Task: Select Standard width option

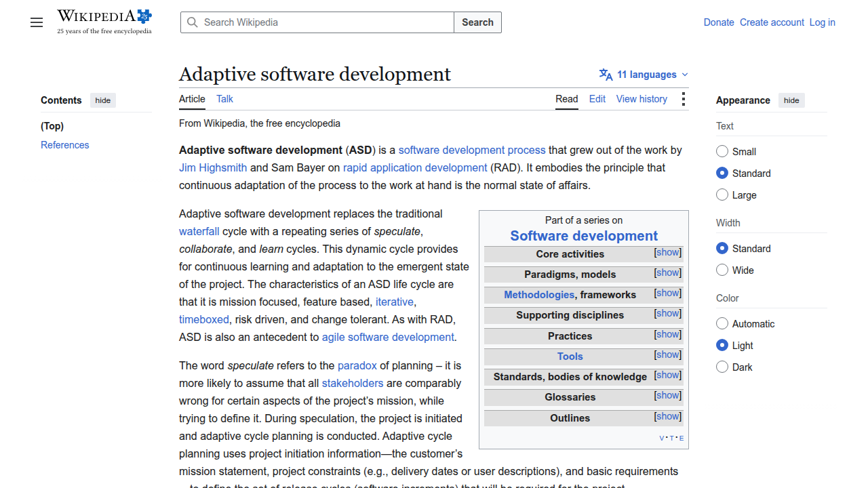Action: tap(722, 248)
